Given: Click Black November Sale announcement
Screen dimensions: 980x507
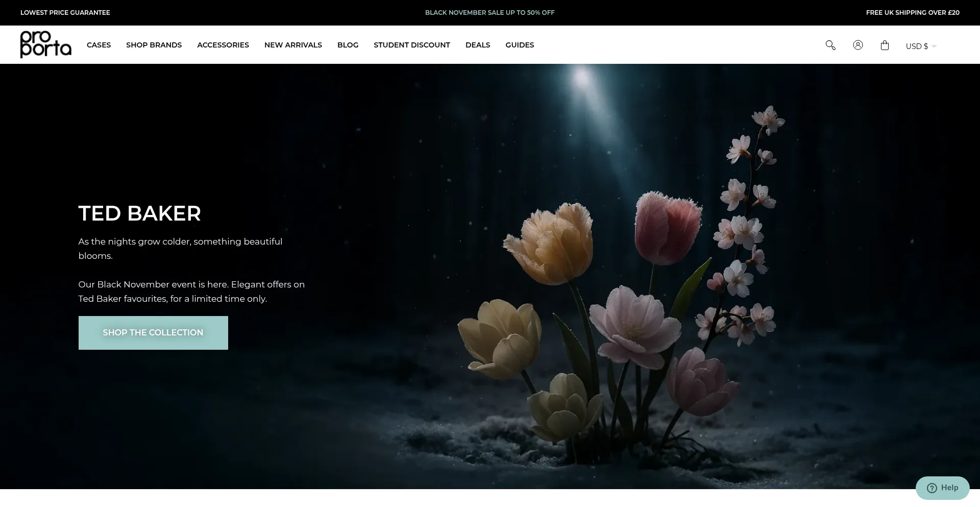Looking at the screenshot, I should [x=489, y=13].
